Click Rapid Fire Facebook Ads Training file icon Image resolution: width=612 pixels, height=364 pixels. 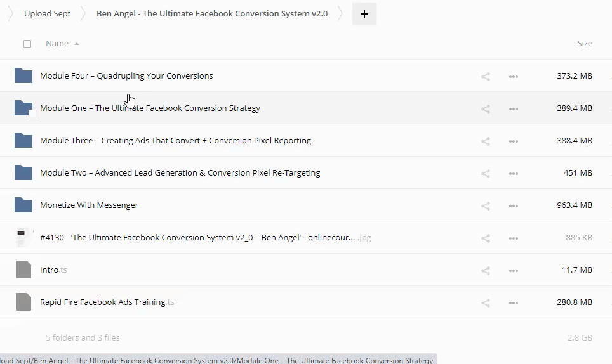[23, 302]
